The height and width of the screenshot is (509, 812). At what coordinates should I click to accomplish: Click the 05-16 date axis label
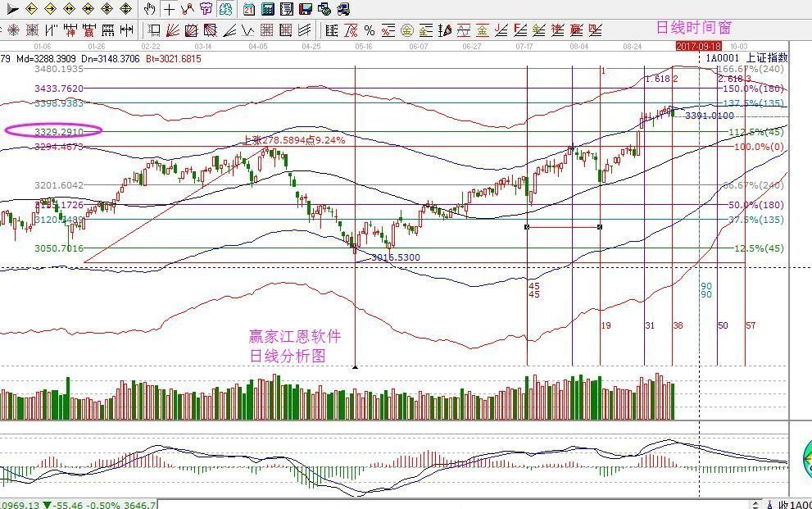coord(364,46)
